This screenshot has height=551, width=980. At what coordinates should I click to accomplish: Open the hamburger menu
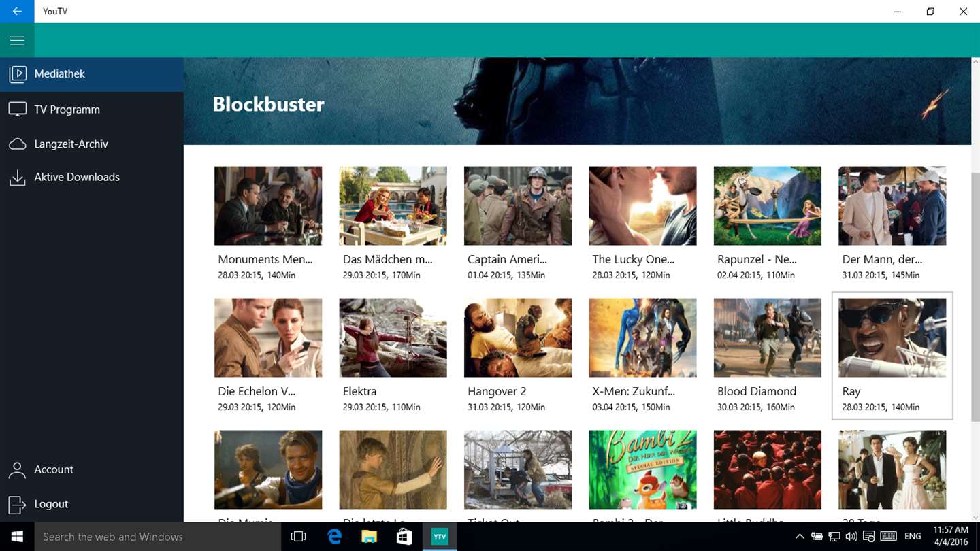(17, 40)
